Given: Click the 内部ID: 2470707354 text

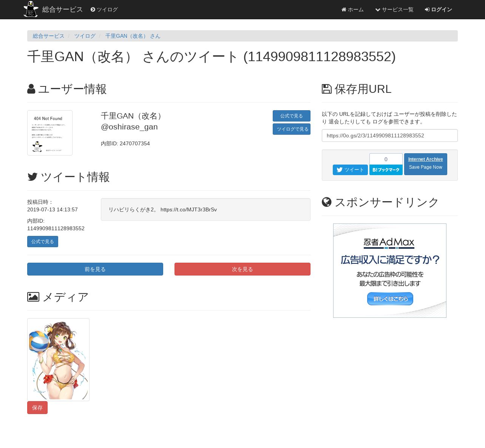Looking at the screenshot, I should click(125, 143).
